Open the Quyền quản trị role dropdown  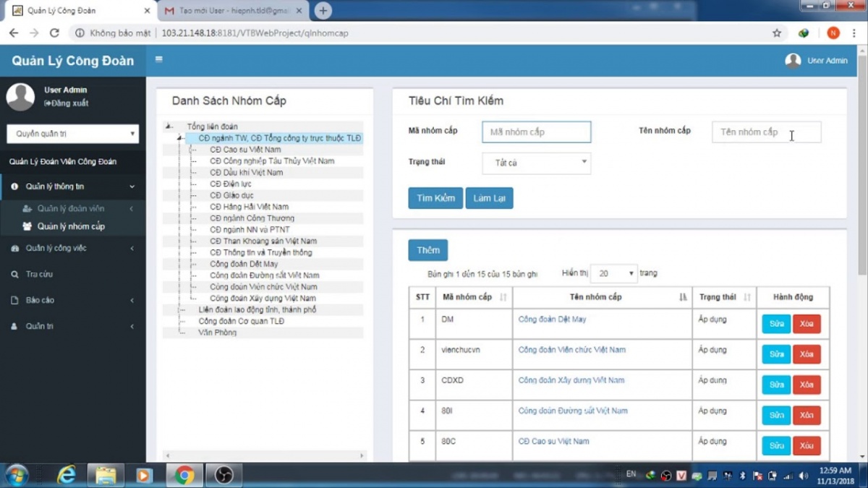point(72,134)
